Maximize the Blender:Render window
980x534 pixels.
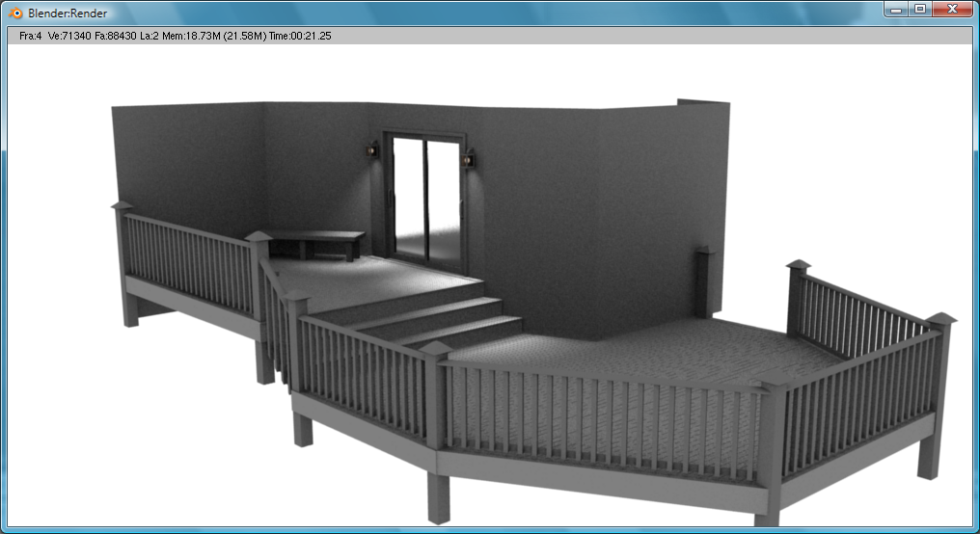(x=920, y=10)
